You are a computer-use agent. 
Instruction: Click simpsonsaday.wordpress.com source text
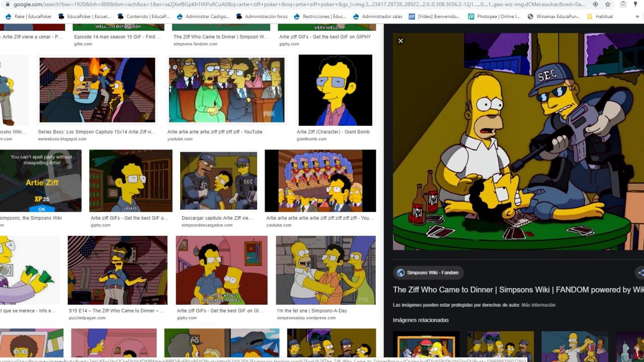(306, 318)
